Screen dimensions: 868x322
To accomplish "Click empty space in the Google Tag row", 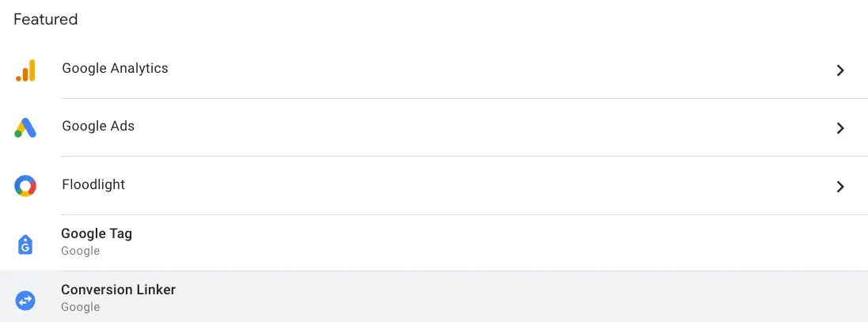I will (498, 244).
